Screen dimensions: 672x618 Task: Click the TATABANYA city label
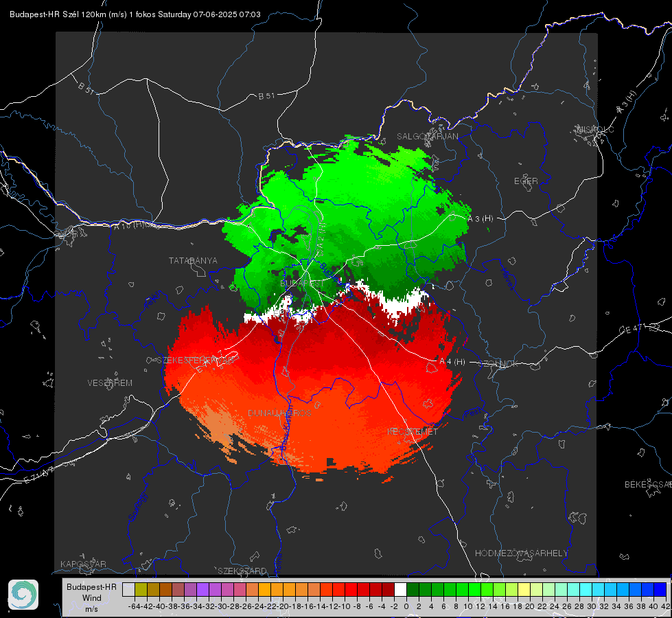coord(193,260)
